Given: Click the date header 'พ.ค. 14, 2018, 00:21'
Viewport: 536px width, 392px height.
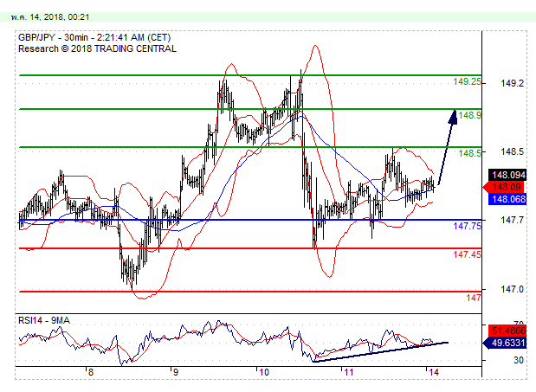Looking at the screenshot, I should point(50,16).
